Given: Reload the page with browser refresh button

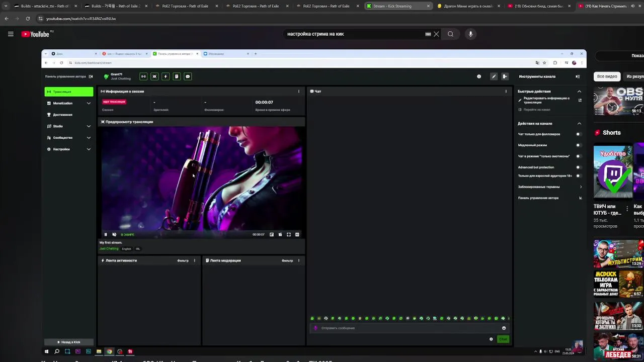Looking at the screenshot, I should [28, 19].
